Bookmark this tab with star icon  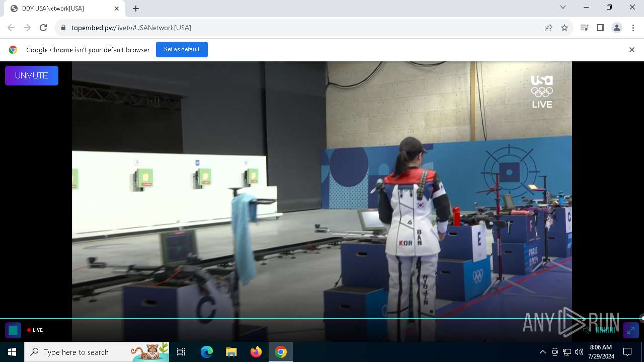coord(565,28)
